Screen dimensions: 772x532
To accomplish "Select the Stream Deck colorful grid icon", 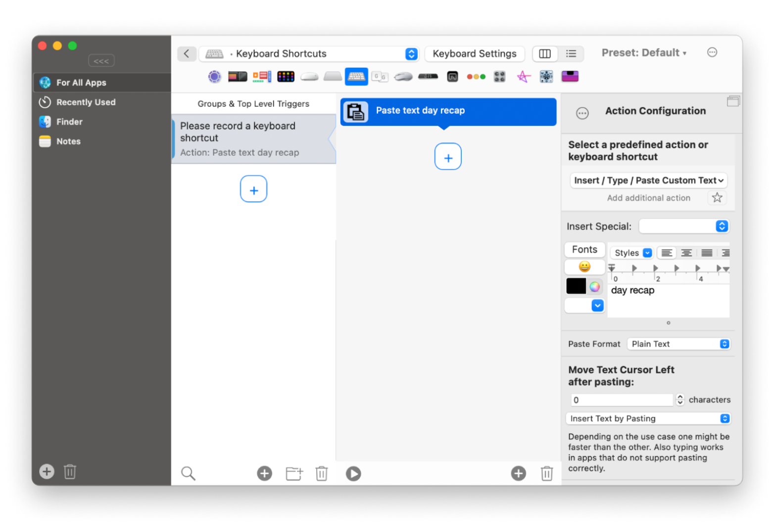I will pos(286,77).
